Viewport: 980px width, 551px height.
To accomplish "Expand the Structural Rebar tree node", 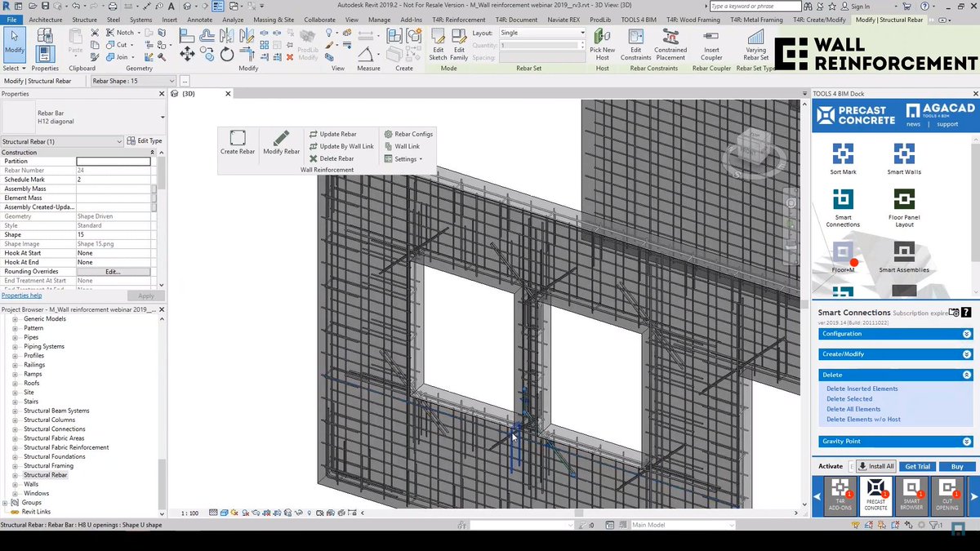I will click(15, 475).
